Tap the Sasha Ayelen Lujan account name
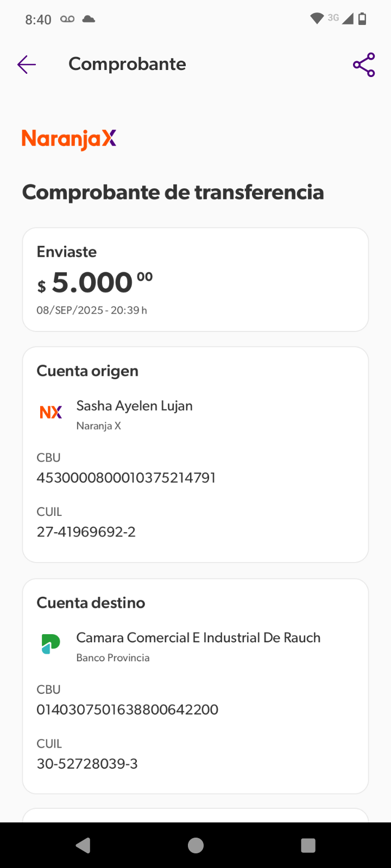Viewport: 391px width, 868px height. [x=134, y=406]
